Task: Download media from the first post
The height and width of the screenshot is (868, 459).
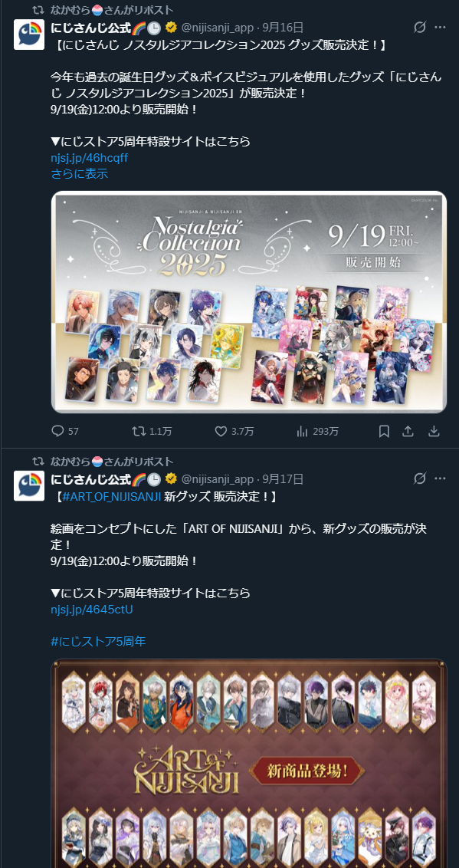Action: (434, 431)
